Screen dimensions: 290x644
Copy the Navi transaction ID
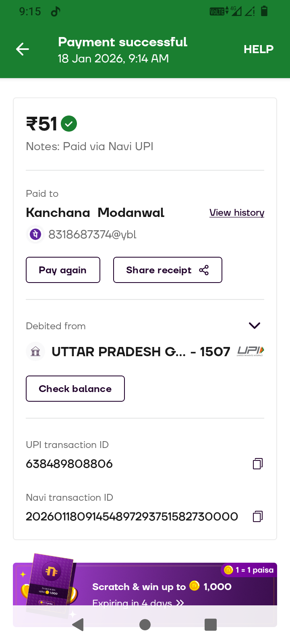pyautogui.click(x=257, y=516)
